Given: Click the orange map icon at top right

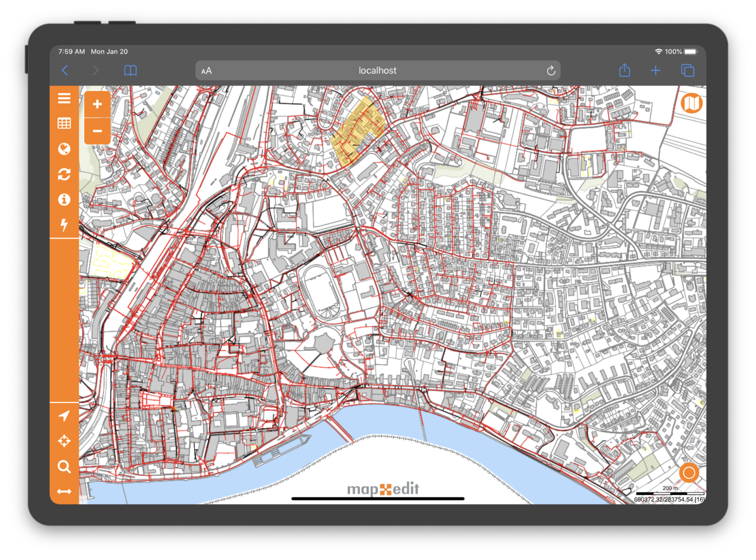Looking at the screenshot, I should [692, 103].
